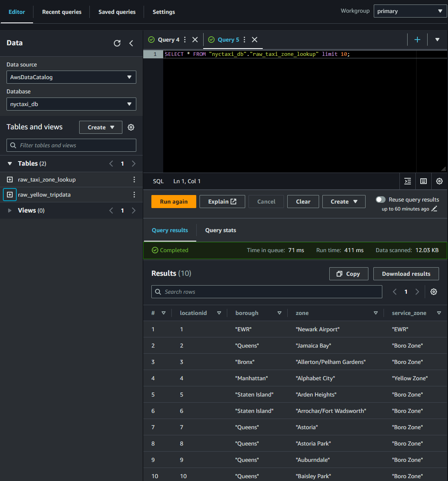
Task: Focus the Search rows field
Action: point(267,292)
